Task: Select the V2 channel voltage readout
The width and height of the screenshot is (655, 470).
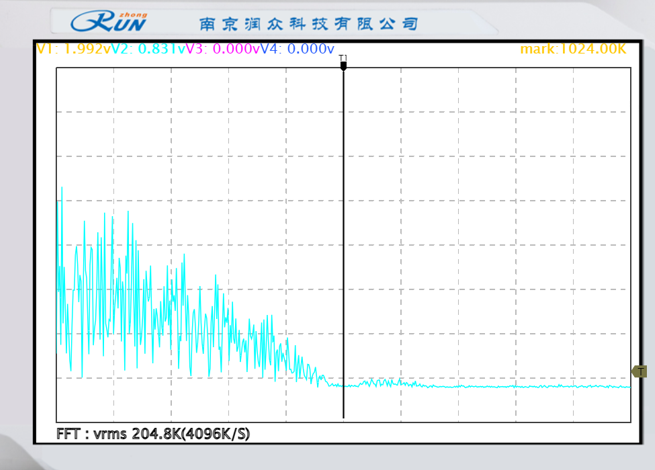Action: pyautogui.click(x=148, y=48)
